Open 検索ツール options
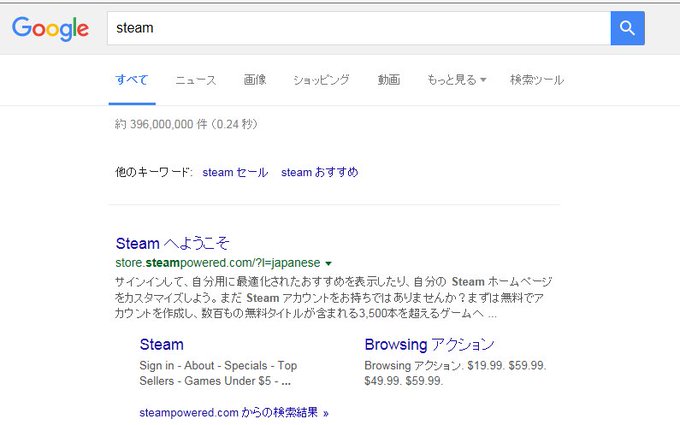Screen dimensions: 680x425 point(537,80)
